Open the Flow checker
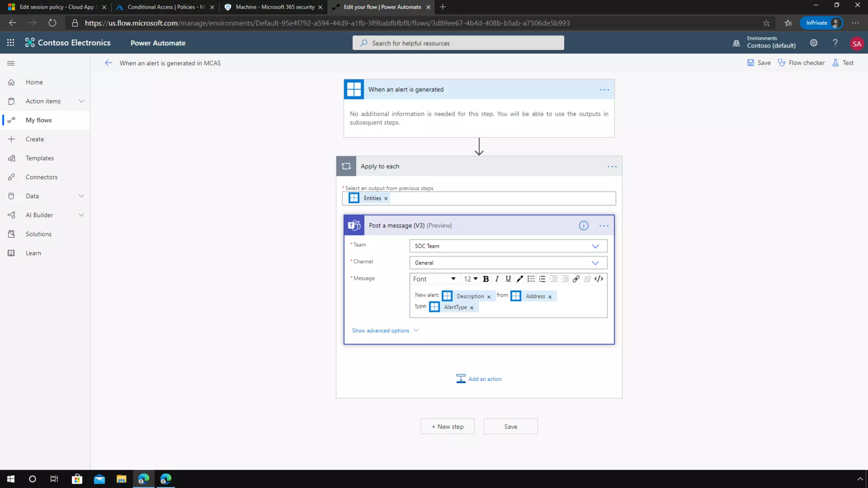 (801, 63)
